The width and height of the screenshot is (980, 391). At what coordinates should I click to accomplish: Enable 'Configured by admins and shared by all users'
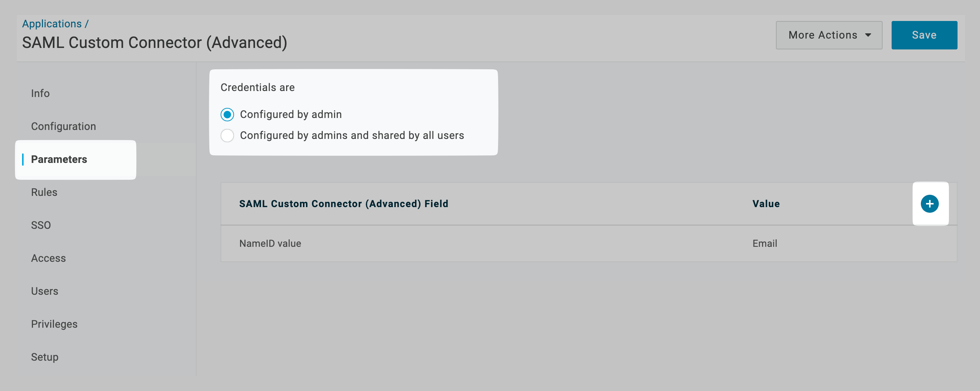click(227, 136)
